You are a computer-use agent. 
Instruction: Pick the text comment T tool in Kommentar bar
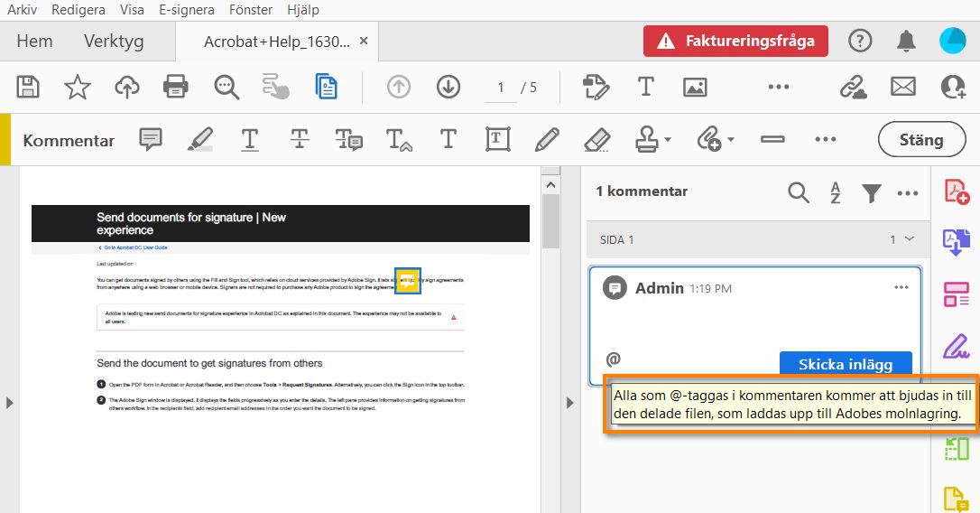coord(448,139)
